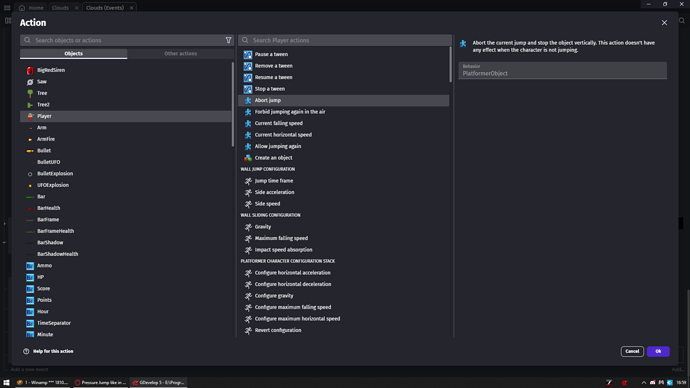Click the Resume a tween icon

(248, 77)
